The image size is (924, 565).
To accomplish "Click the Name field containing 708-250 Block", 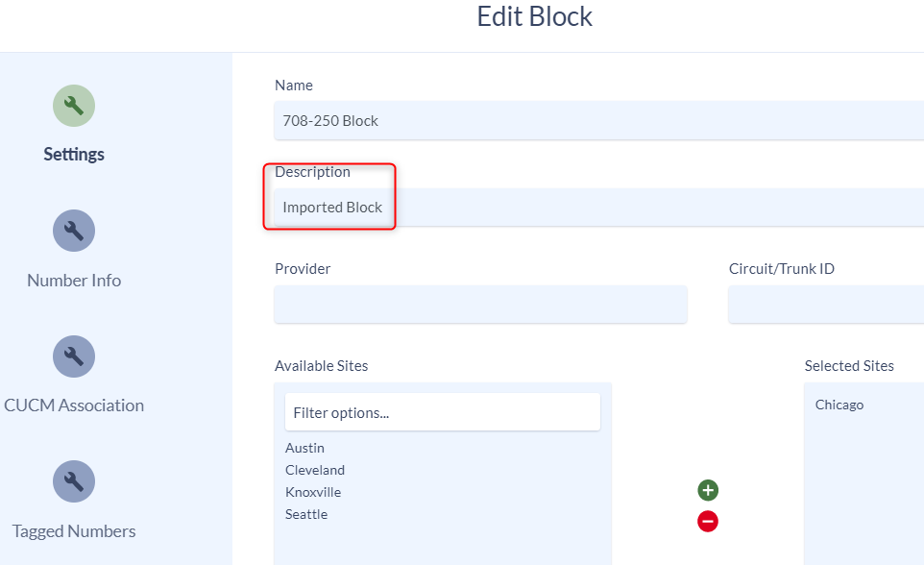I will (598, 120).
